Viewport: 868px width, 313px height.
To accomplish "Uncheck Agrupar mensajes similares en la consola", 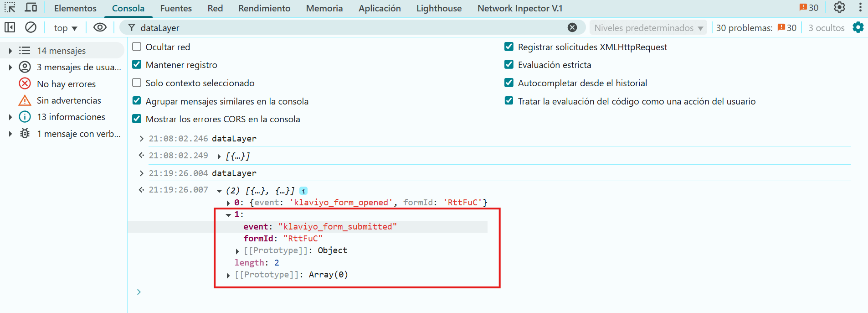I will point(137,101).
